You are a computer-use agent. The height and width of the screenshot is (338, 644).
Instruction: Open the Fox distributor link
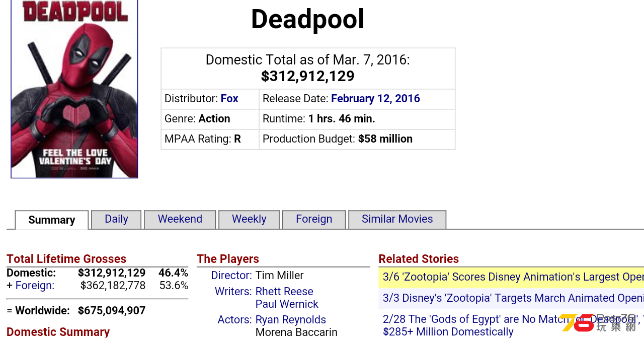point(229,99)
